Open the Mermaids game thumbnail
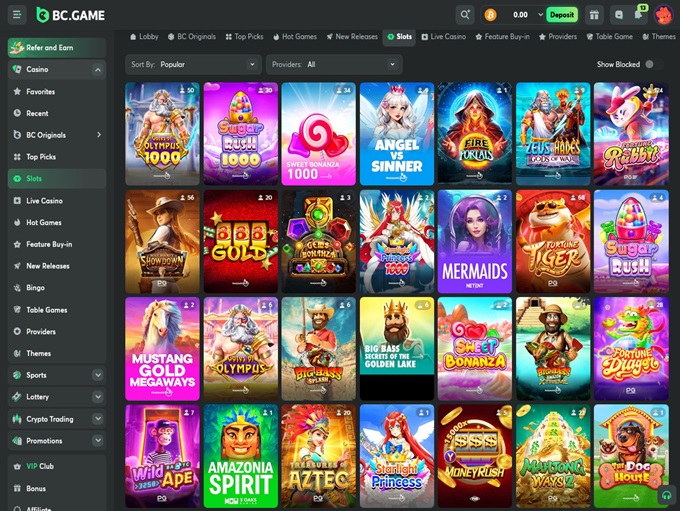The width and height of the screenshot is (680, 511). coord(475,239)
